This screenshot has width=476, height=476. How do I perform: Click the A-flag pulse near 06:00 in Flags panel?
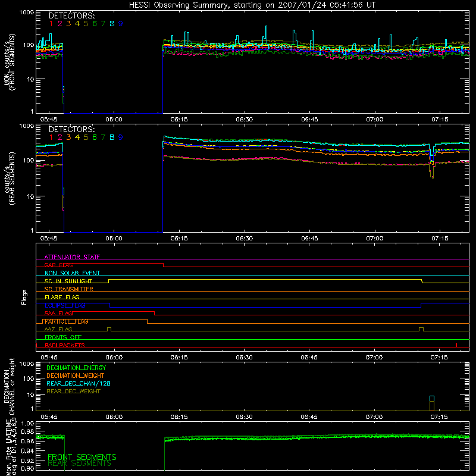pos(109,329)
